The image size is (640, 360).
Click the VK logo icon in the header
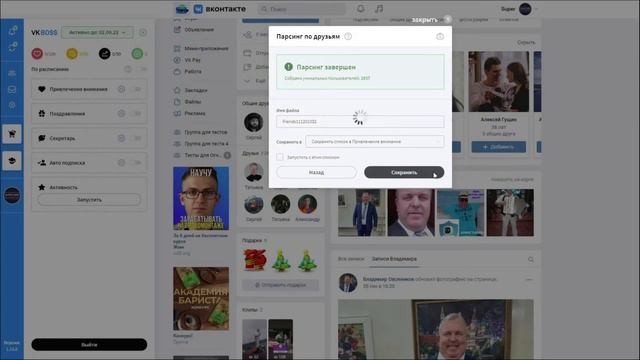click(x=198, y=9)
